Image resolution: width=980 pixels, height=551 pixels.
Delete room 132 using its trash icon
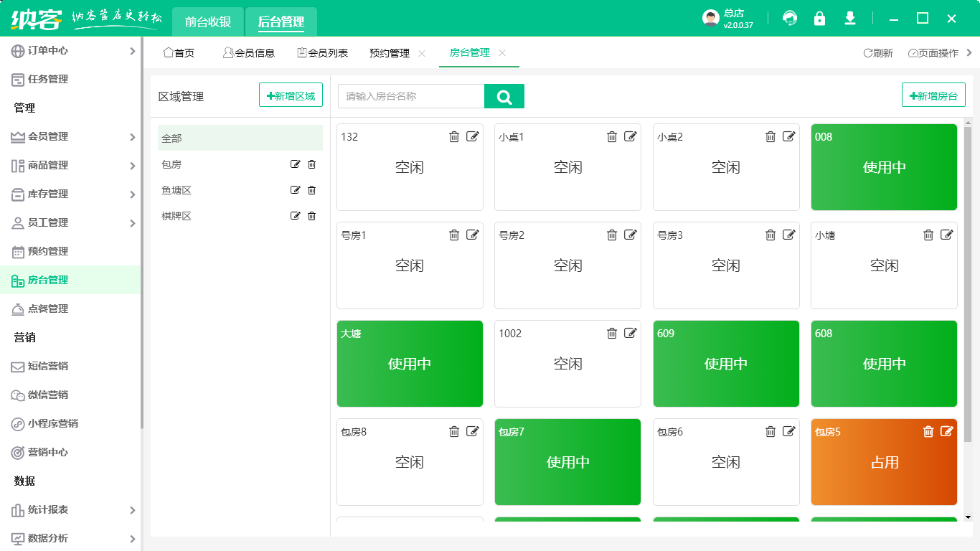(454, 136)
